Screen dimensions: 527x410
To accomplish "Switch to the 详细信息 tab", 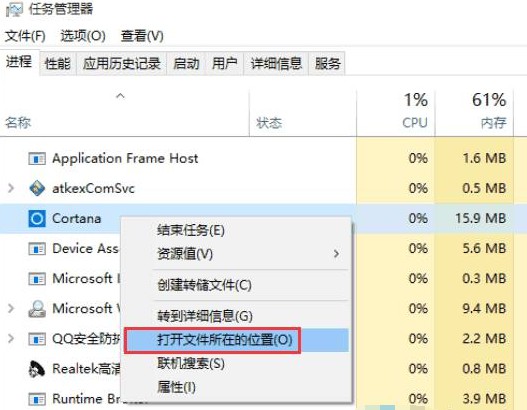I will coord(276,63).
